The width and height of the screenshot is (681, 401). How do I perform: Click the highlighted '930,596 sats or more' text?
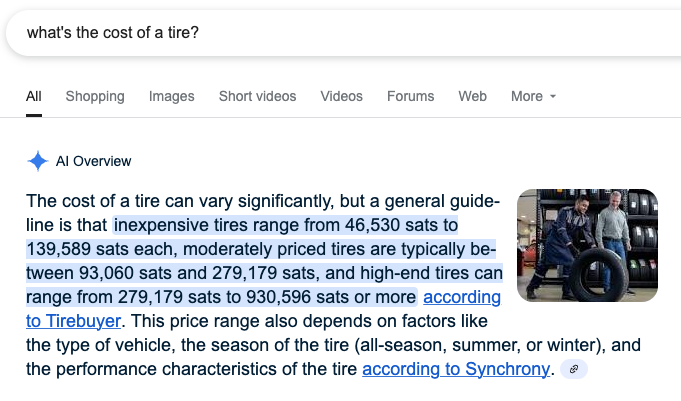tap(331, 298)
